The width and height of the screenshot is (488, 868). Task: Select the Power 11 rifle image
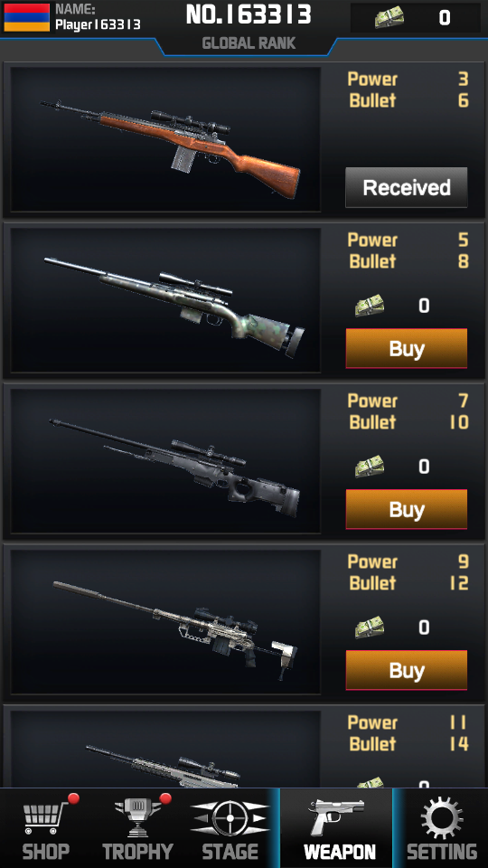coord(165,749)
